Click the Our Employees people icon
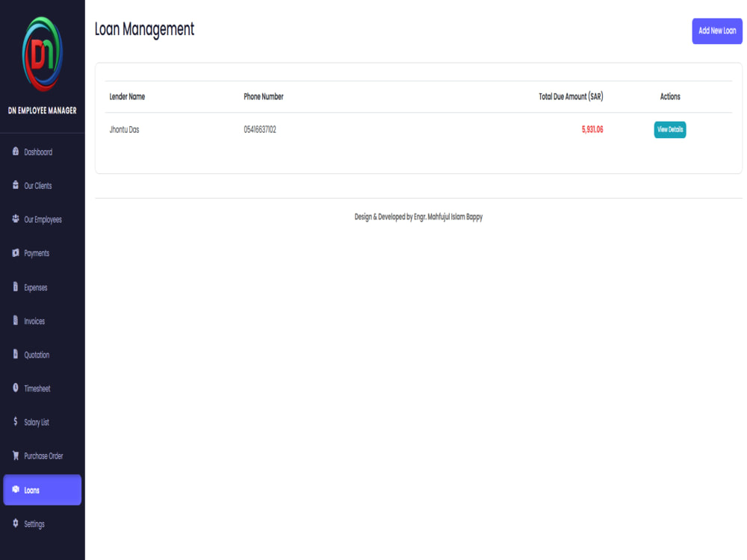The width and height of the screenshot is (747, 560). 15,219
